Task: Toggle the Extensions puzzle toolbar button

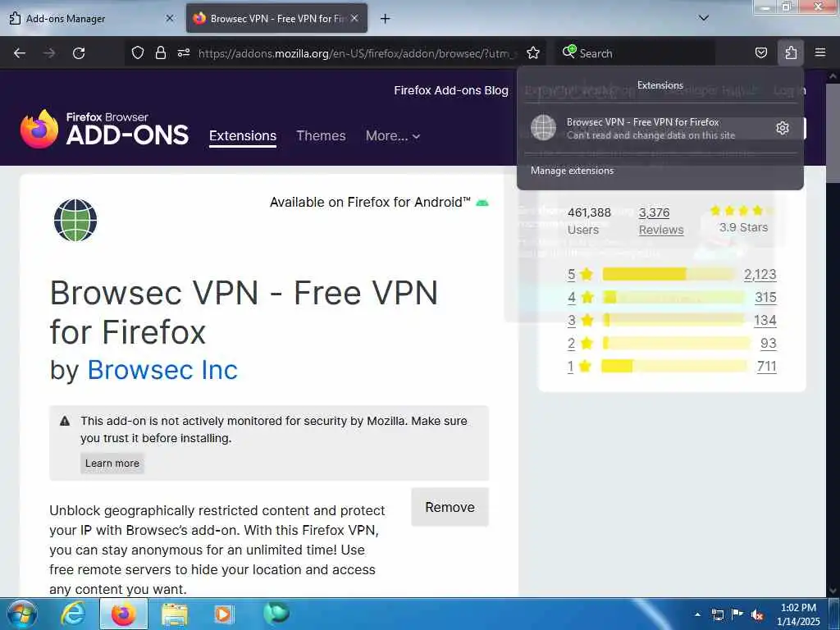Action: [x=791, y=52]
